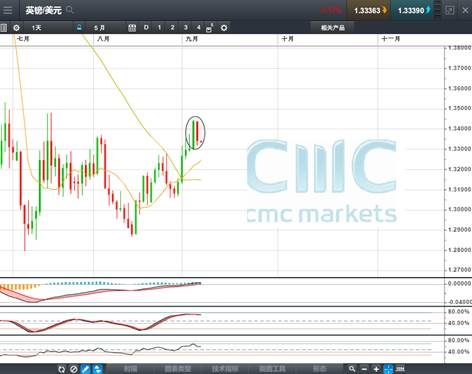Click the magnifier zoom icon at bottom
Viewport: 472px width, 374px height.
(352, 369)
